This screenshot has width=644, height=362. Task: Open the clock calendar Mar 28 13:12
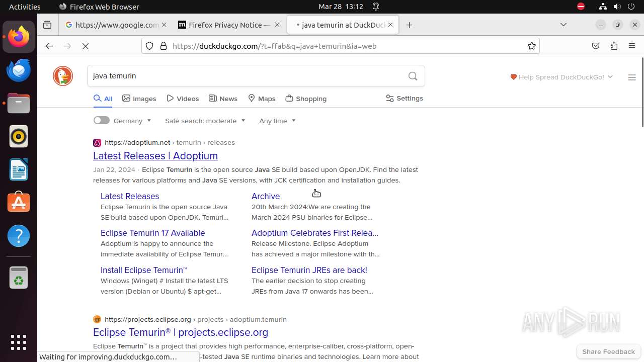tap(341, 7)
